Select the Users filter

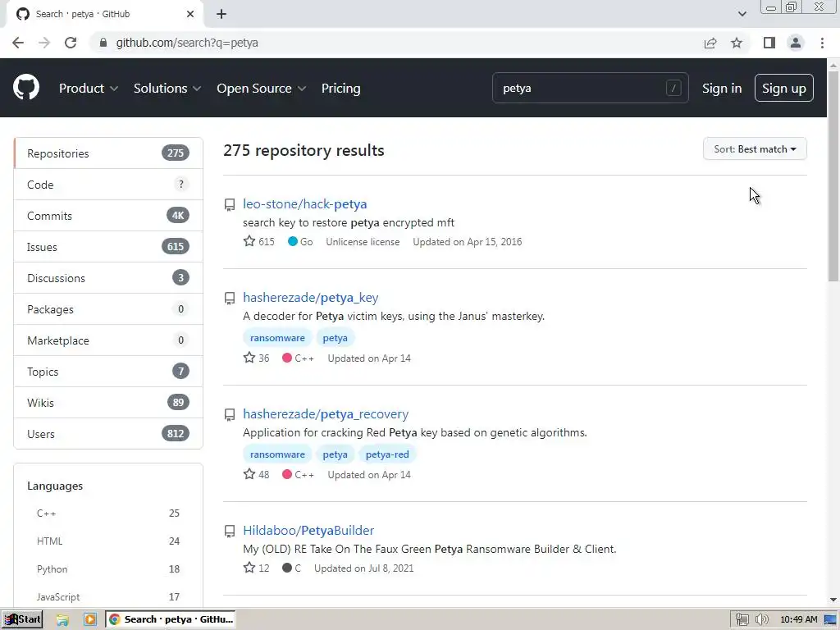pyautogui.click(x=108, y=433)
